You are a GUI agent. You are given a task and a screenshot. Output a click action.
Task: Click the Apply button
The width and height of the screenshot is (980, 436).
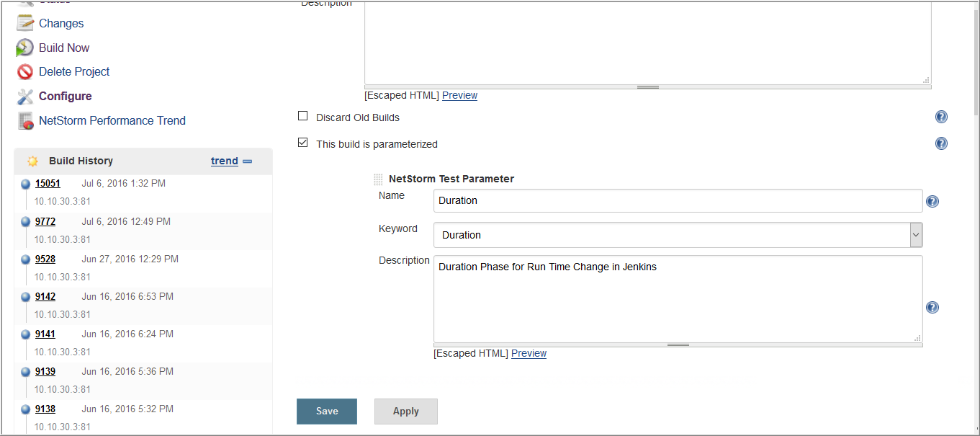click(406, 411)
